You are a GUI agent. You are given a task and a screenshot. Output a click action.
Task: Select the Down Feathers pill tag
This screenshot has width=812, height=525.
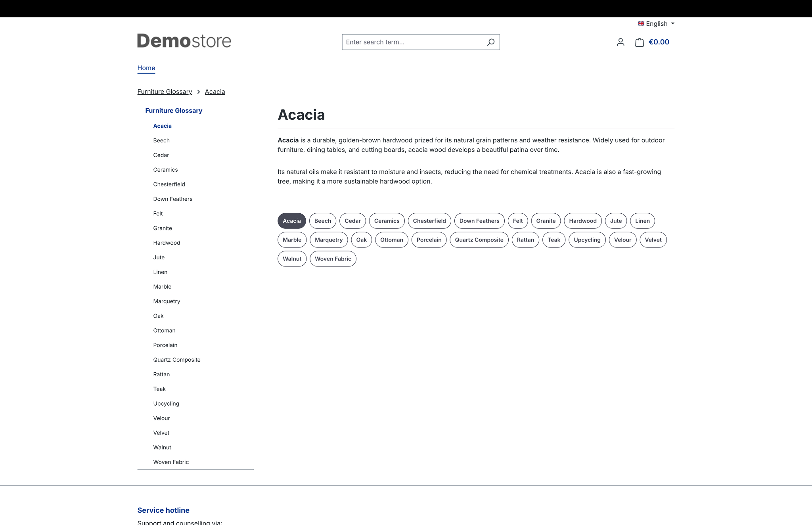tap(479, 221)
